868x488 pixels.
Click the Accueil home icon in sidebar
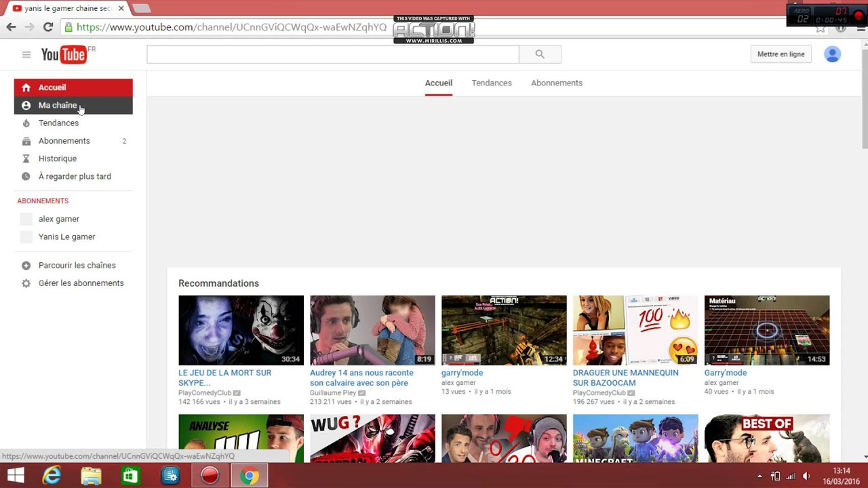tap(26, 87)
